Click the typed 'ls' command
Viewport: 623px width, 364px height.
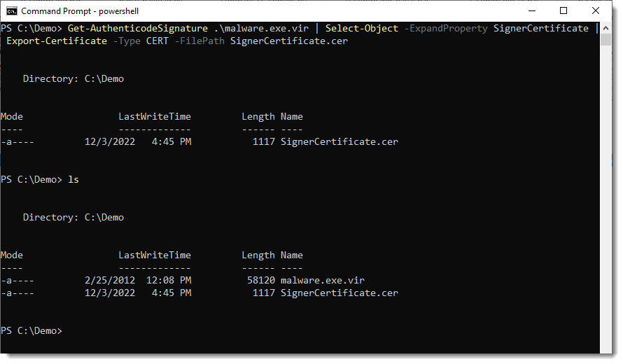[x=73, y=180]
